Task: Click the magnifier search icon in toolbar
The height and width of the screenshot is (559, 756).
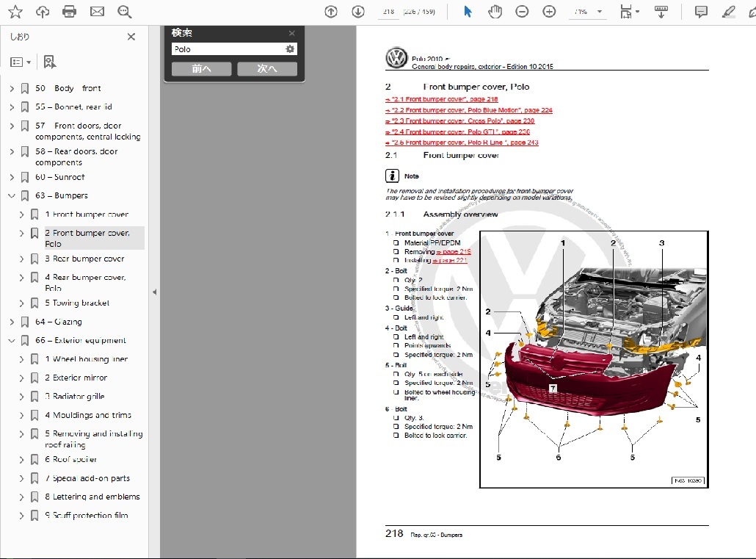Action: [124, 12]
